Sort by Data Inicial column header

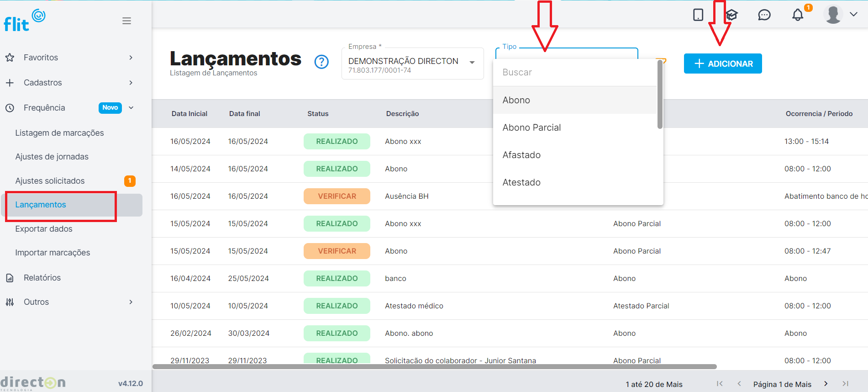[x=189, y=114]
